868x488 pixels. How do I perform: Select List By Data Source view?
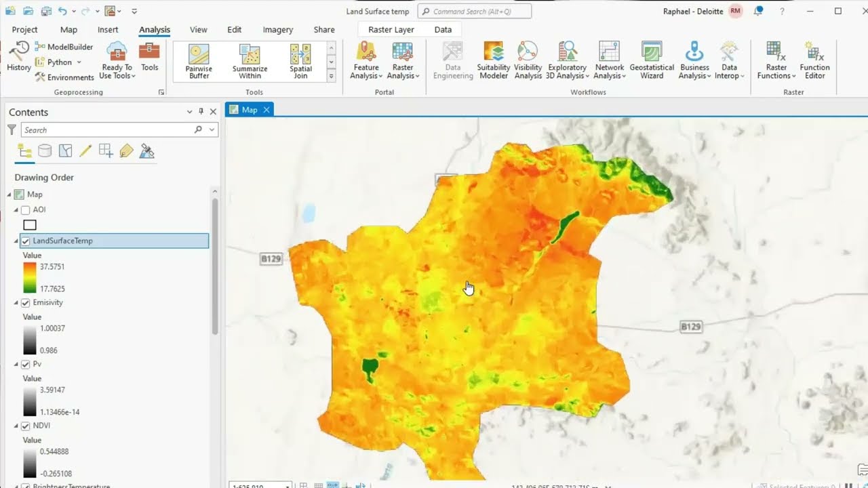(45, 151)
